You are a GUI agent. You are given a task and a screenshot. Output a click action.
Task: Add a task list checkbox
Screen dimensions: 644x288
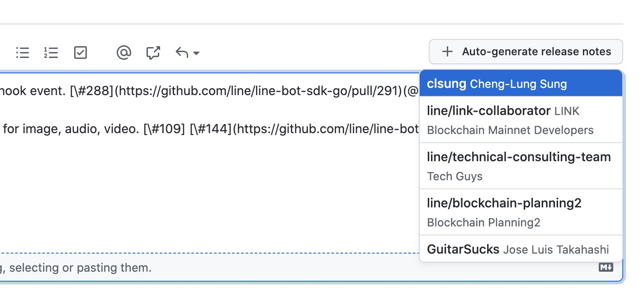point(80,53)
